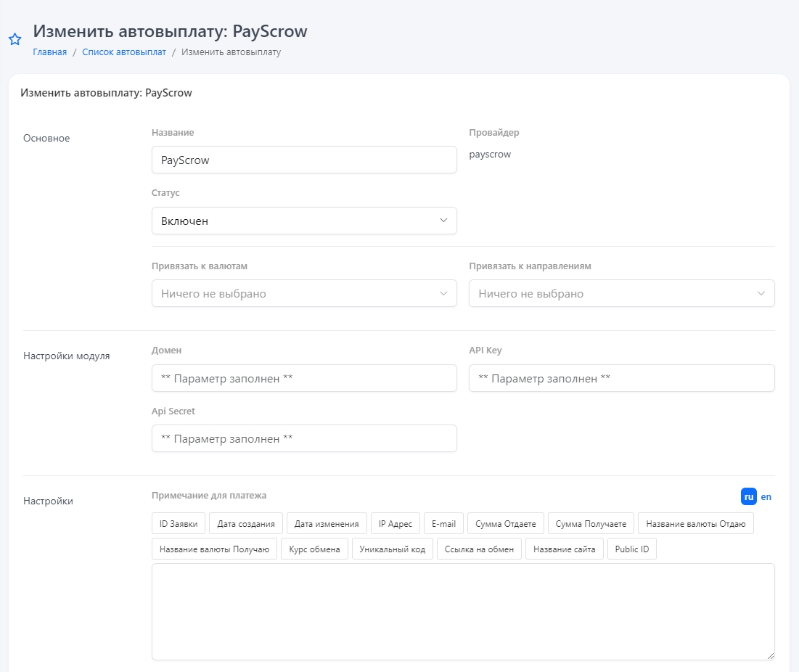Insert Курс обмена tag
This screenshot has width=799, height=672.
point(314,549)
